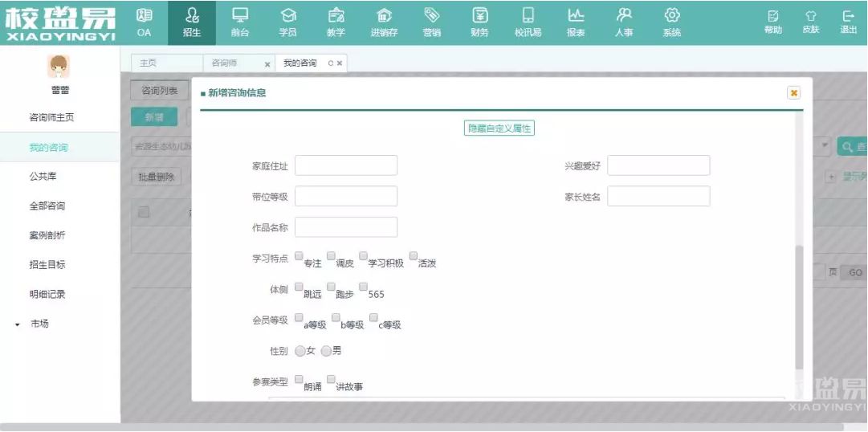This screenshot has width=868, height=432.
Task: Enable the 朗诵 contest type checkbox
Action: tap(299, 379)
